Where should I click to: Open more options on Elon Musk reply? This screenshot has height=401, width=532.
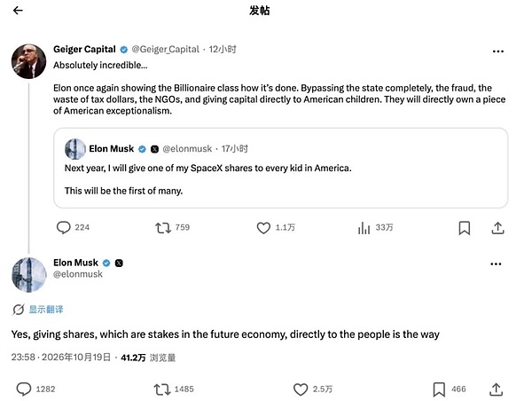coord(496,263)
